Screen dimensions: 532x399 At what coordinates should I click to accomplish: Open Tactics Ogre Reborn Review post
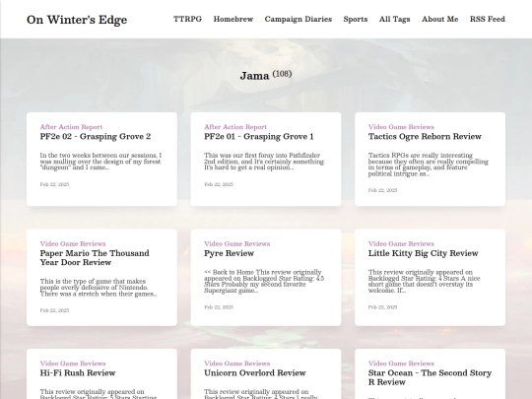[x=425, y=136]
